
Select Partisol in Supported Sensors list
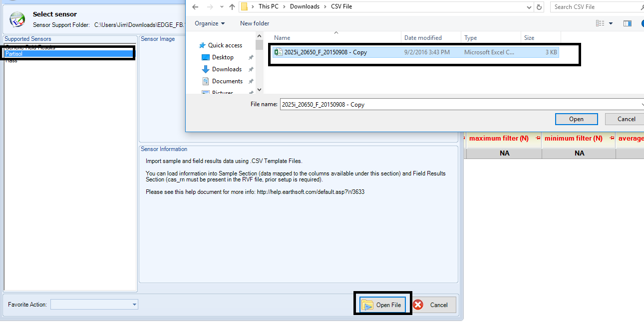(x=14, y=54)
